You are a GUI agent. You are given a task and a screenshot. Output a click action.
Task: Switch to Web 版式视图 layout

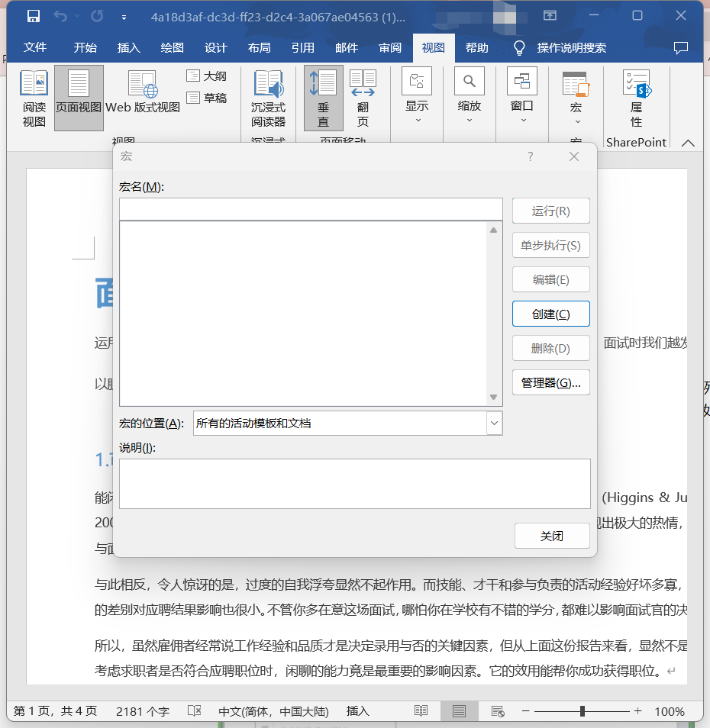click(x=143, y=98)
